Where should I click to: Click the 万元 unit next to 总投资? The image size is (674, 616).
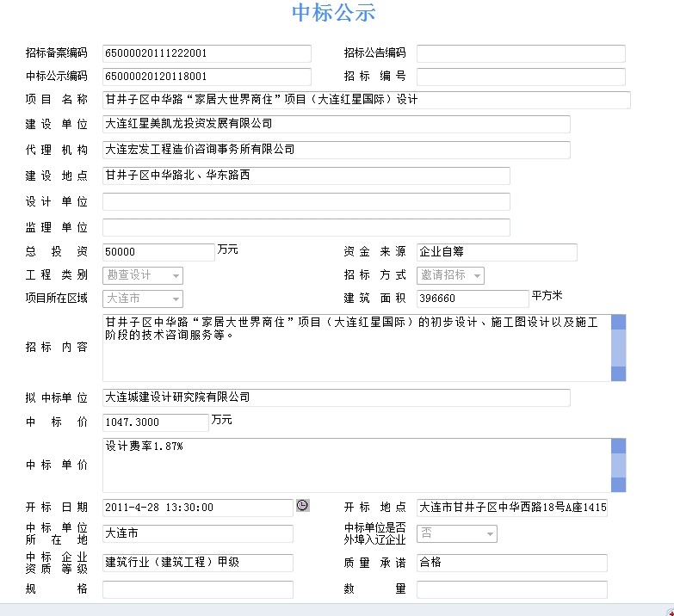pyautogui.click(x=227, y=249)
